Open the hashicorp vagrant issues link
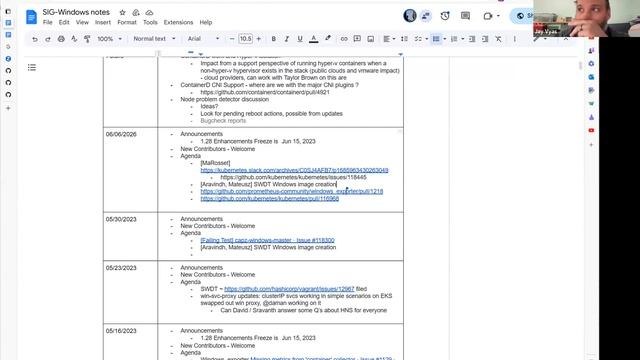 (289, 289)
